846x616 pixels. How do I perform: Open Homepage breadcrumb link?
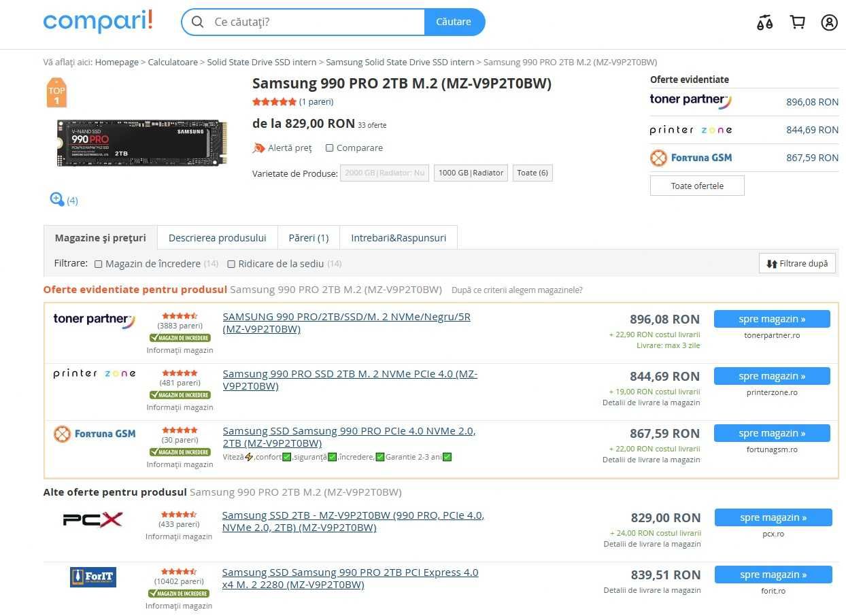tap(117, 62)
